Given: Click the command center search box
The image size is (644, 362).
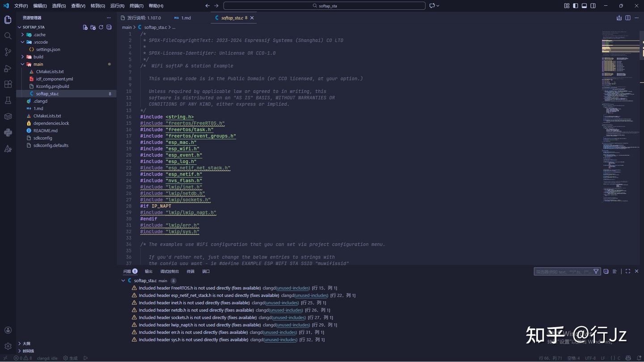Looking at the screenshot, I should tap(324, 6).
